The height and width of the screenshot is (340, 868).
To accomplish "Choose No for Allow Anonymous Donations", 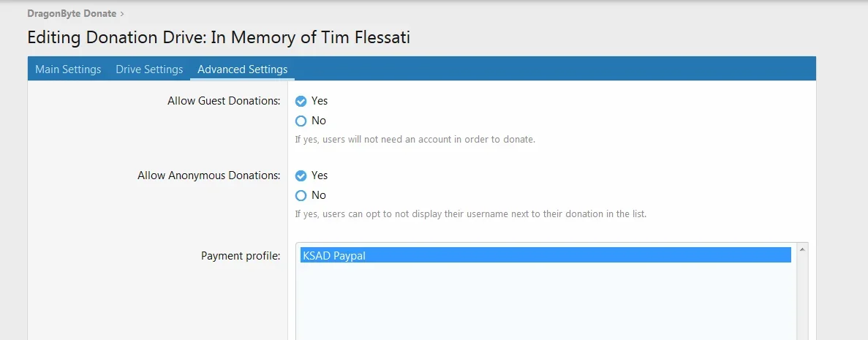I will [x=301, y=195].
